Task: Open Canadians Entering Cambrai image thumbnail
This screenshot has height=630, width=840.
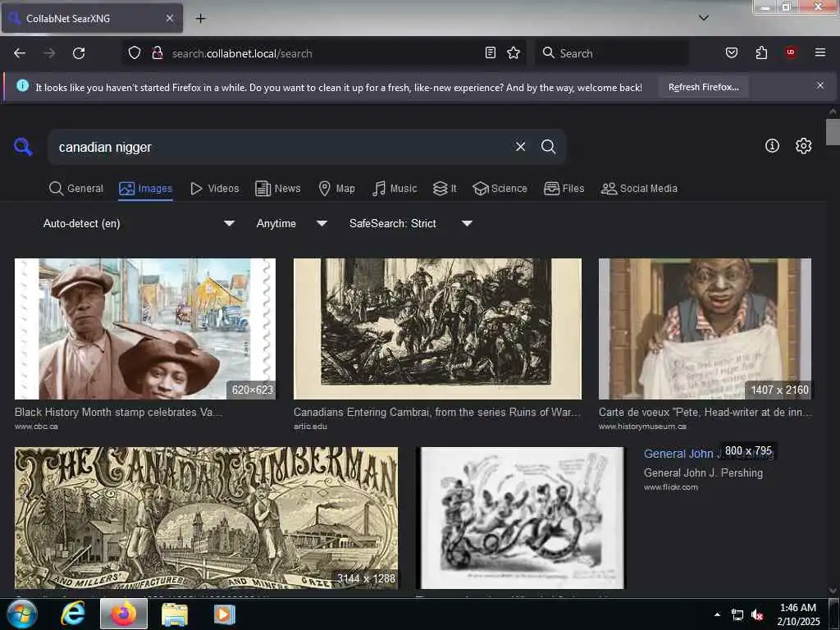Action: [437, 329]
